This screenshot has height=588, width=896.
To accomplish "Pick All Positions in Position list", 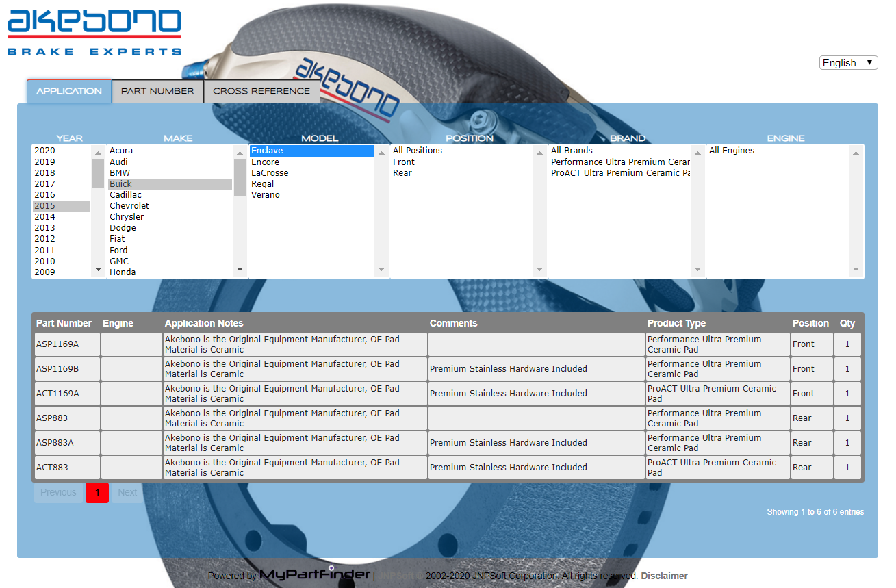I will point(461,151).
